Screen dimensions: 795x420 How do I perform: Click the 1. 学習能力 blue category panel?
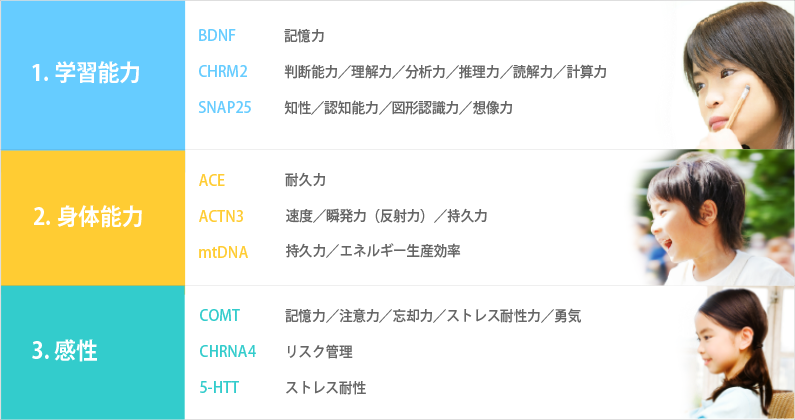(x=93, y=75)
